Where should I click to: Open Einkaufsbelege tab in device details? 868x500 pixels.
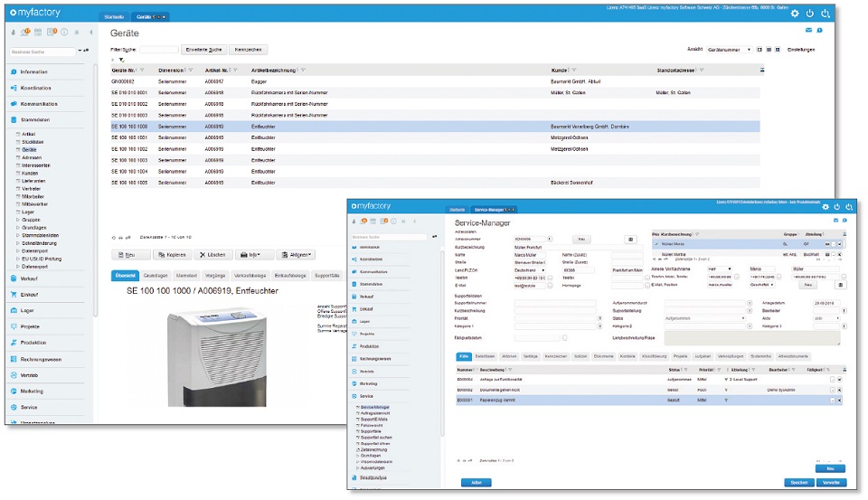click(x=290, y=276)
